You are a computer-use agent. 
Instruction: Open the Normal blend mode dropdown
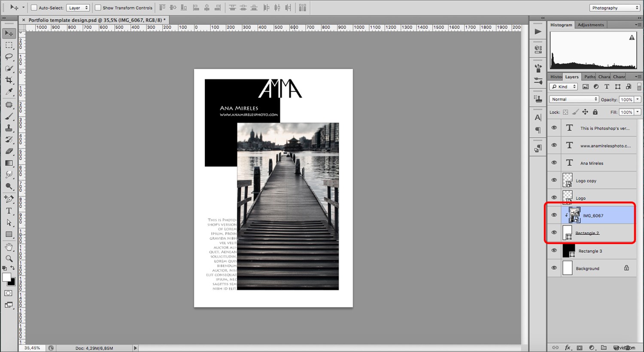[x=574, y=99]
